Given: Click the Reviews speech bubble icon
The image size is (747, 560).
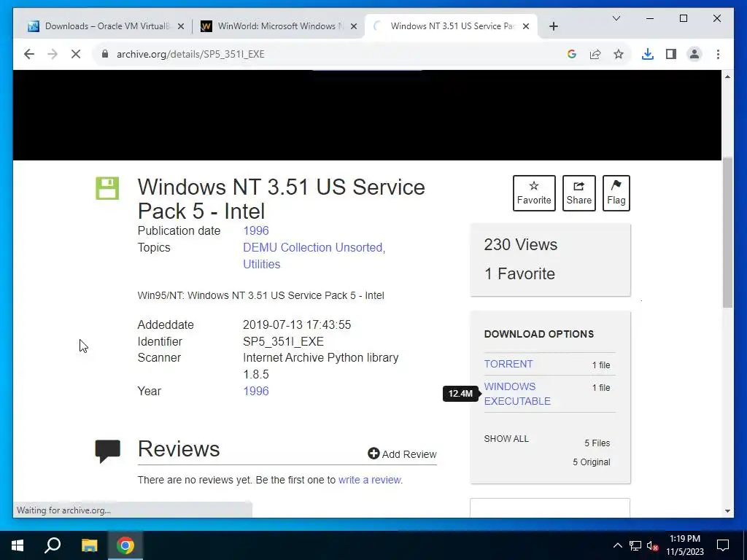Looking at the screenshot, I should tap(108, 451).
